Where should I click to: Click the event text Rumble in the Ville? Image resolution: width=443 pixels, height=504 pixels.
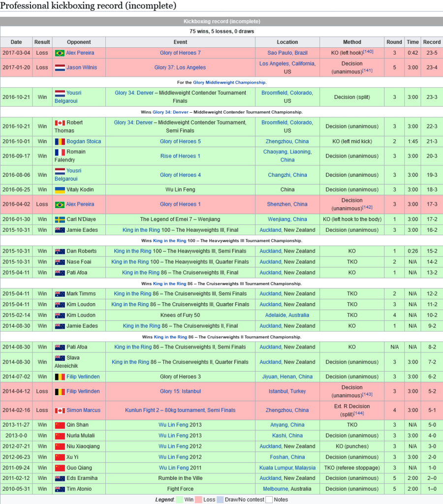tap(180, 478)
